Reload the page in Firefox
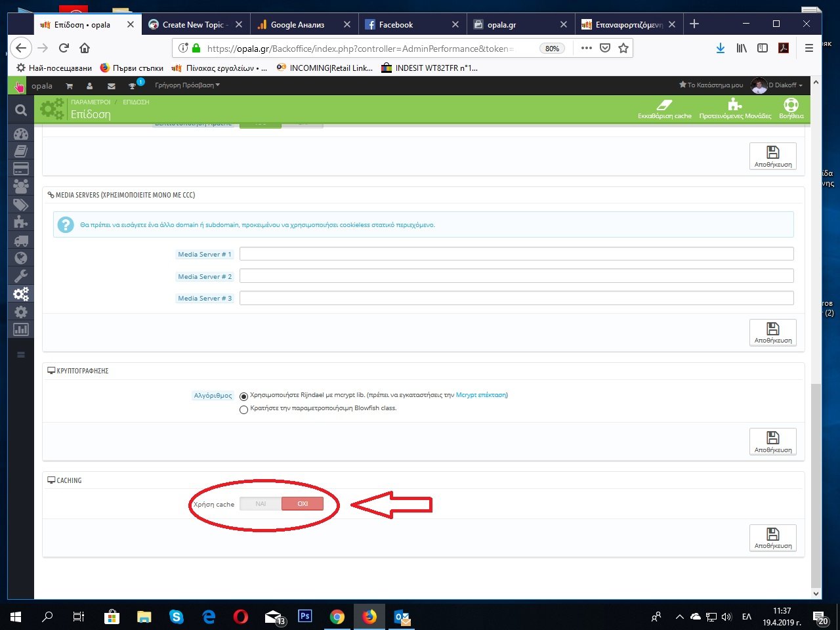The image size is (840, 630). pyautogui.click(x=64, y=48)
